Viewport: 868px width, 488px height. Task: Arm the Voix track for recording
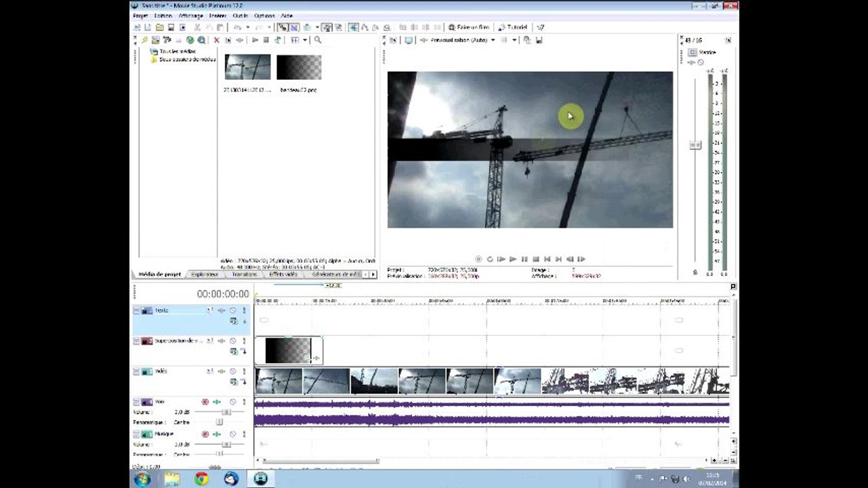point(205,402)
